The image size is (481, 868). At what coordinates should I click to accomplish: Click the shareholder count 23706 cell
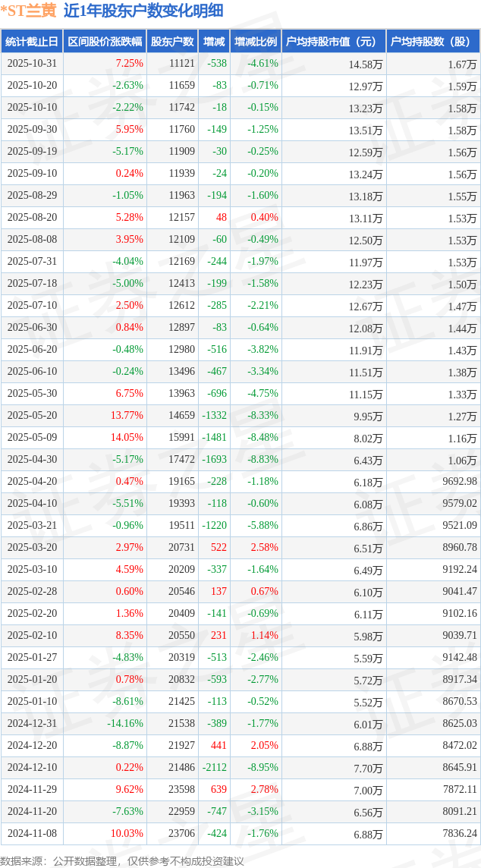[x=181, y=834]
